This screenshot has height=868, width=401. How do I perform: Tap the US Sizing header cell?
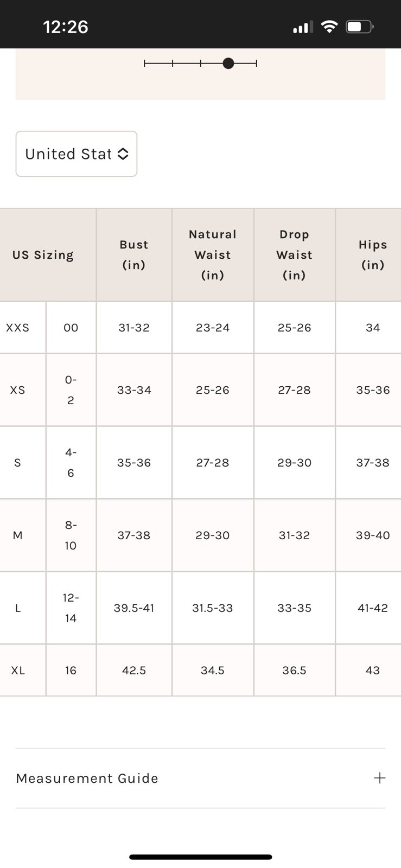coord(43,254)
